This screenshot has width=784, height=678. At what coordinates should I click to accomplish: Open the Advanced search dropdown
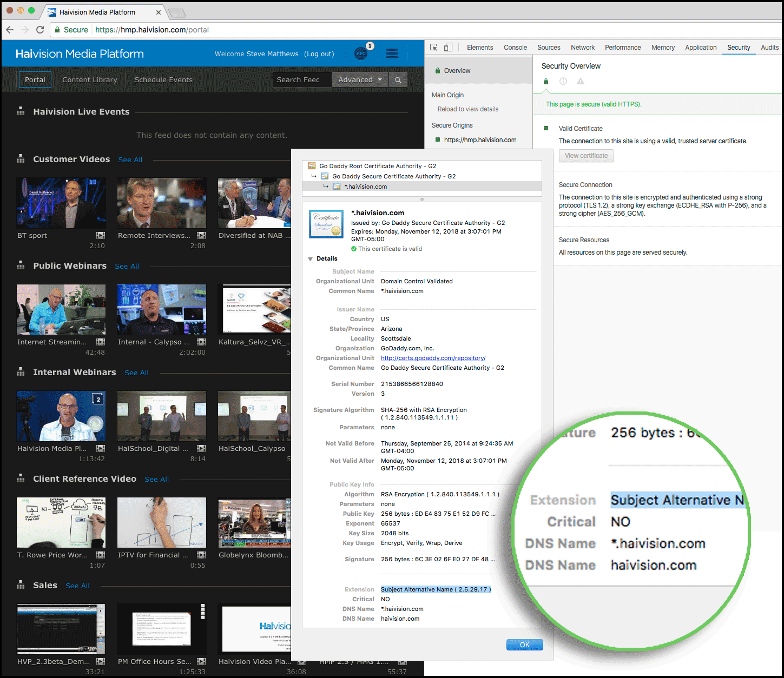tap(360, 80)
